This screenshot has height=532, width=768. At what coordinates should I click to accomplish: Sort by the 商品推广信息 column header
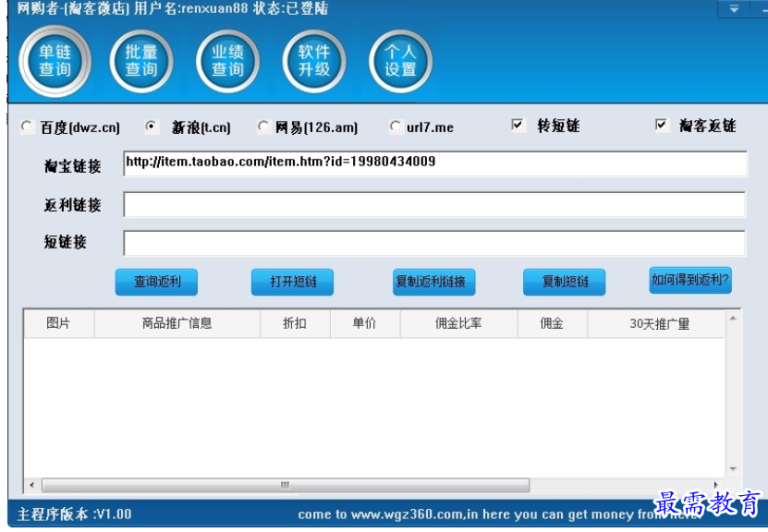(177, 323)
